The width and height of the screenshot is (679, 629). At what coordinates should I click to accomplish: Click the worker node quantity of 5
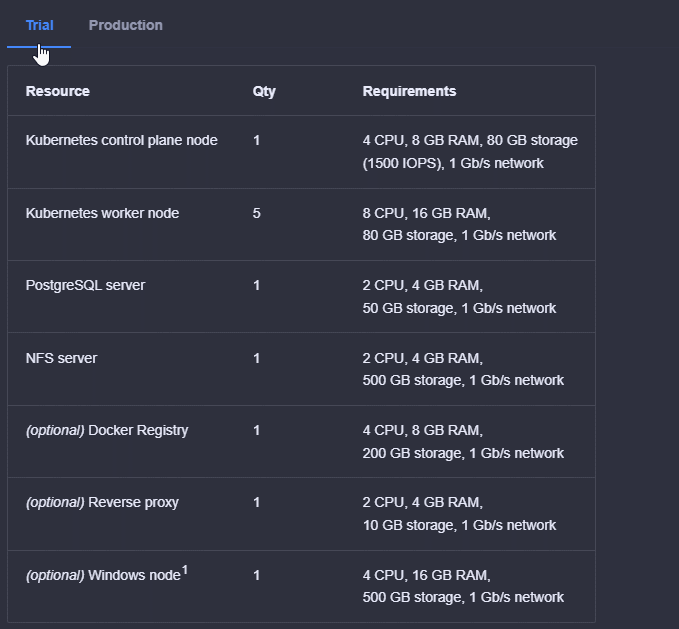(257, 213)
